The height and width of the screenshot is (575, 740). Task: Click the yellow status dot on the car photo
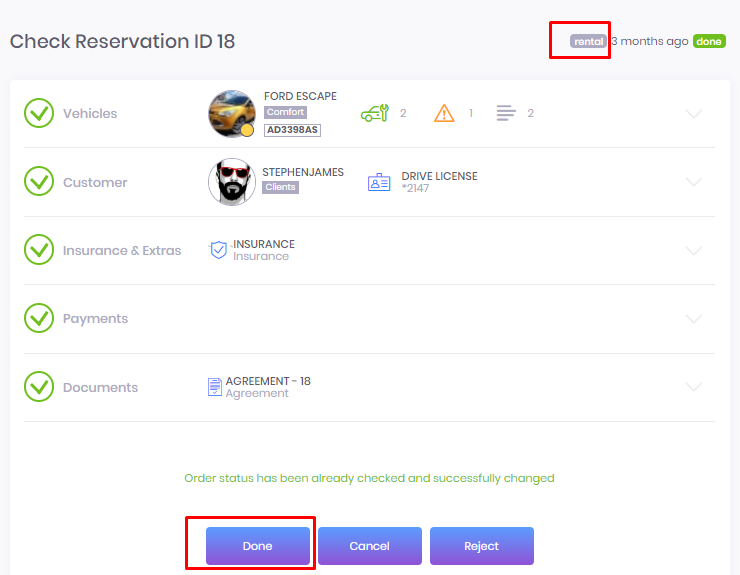pos(247,130)
